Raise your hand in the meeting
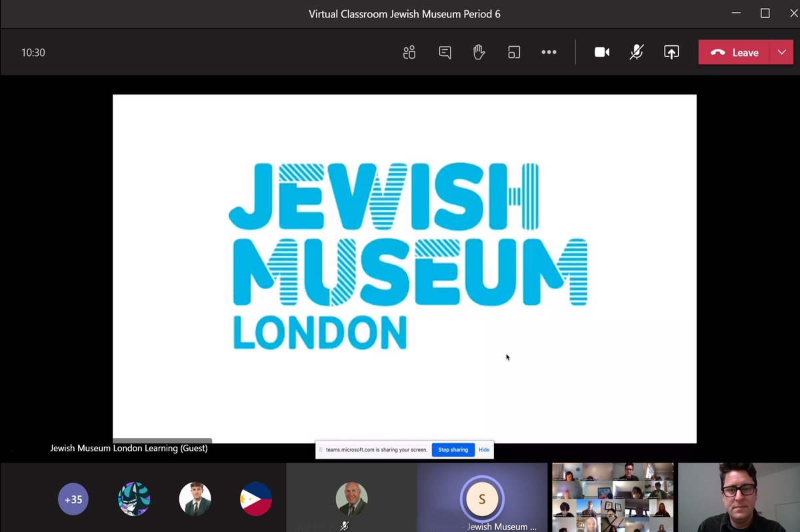Screen dimensions: 800x532 point(479,53)
